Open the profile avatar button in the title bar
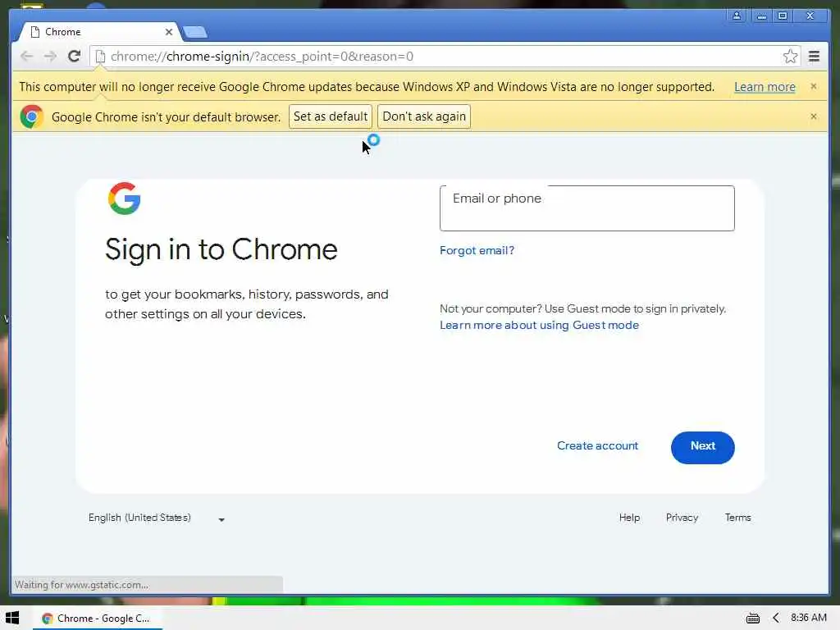The image size is (840, 630). click(x=737, y=16)
